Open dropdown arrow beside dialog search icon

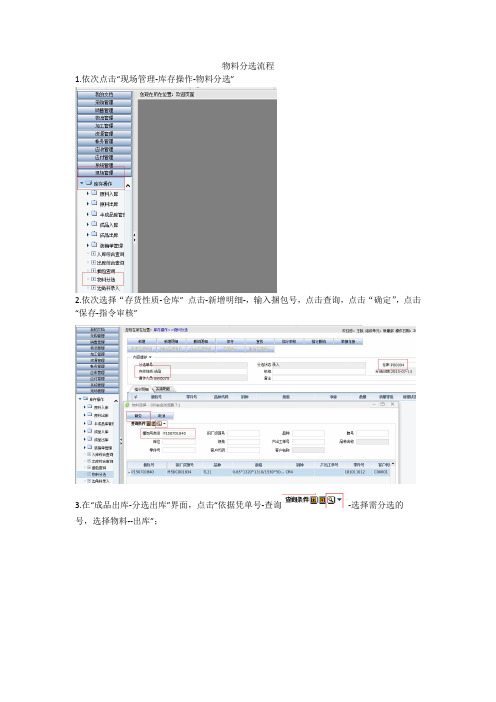tap(164, 424)
